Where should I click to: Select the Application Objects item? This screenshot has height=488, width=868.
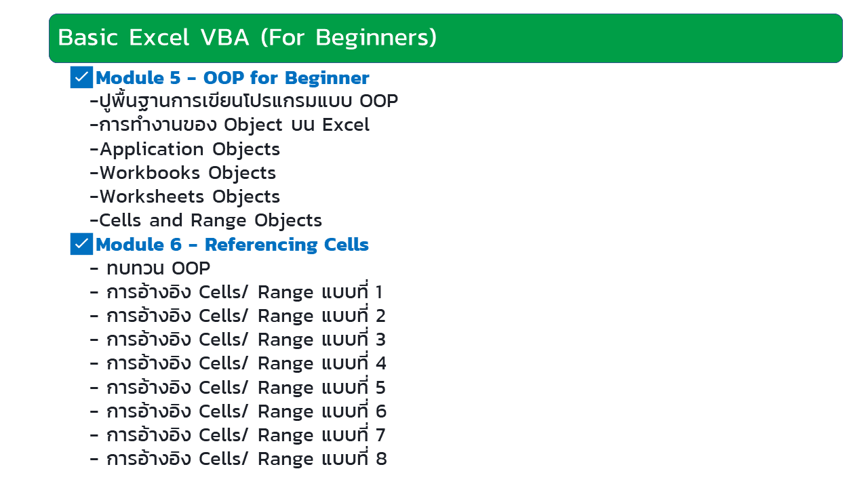tap(185, 149)
